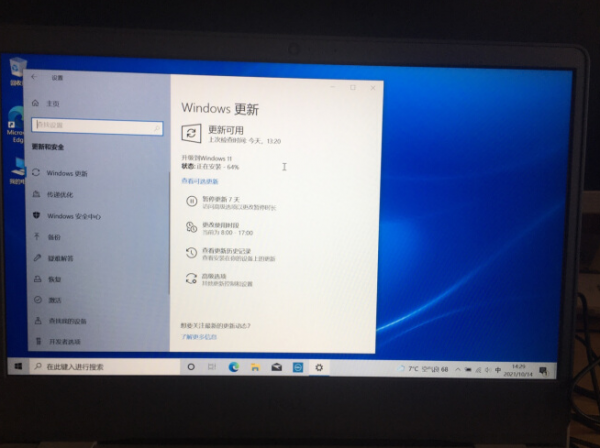Screen dimensions: 600x448
Task: Click the clock icon for 更改使用时段
Action: 191,227
